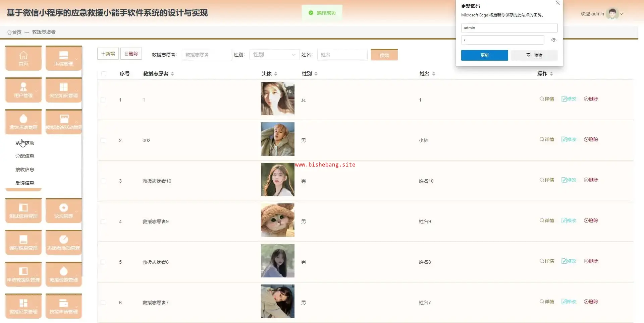Open the 性别 filter dropdown
This screenshot has width=644, height=323.
tap(274, 55)
